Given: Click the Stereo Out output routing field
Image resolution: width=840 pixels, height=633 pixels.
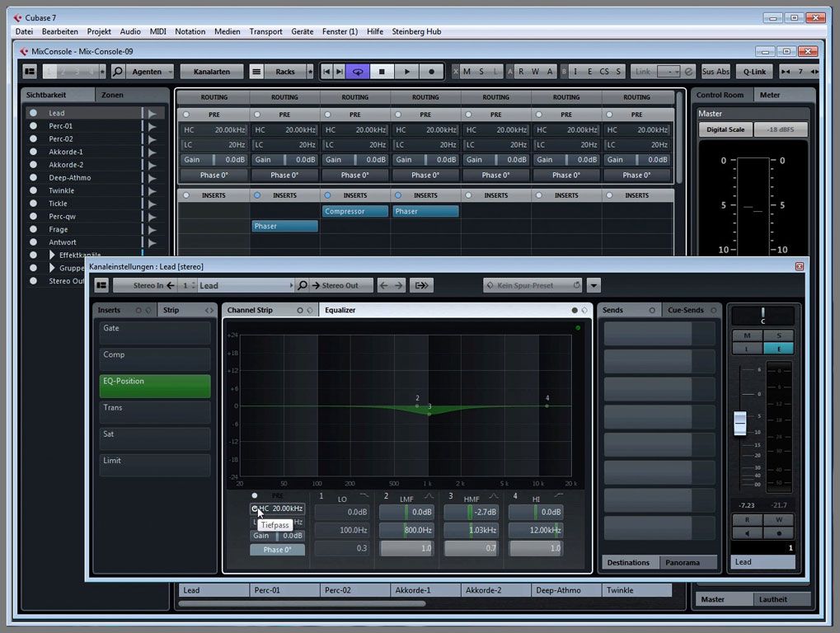Looking at the screenshot, I should [340, 285].
